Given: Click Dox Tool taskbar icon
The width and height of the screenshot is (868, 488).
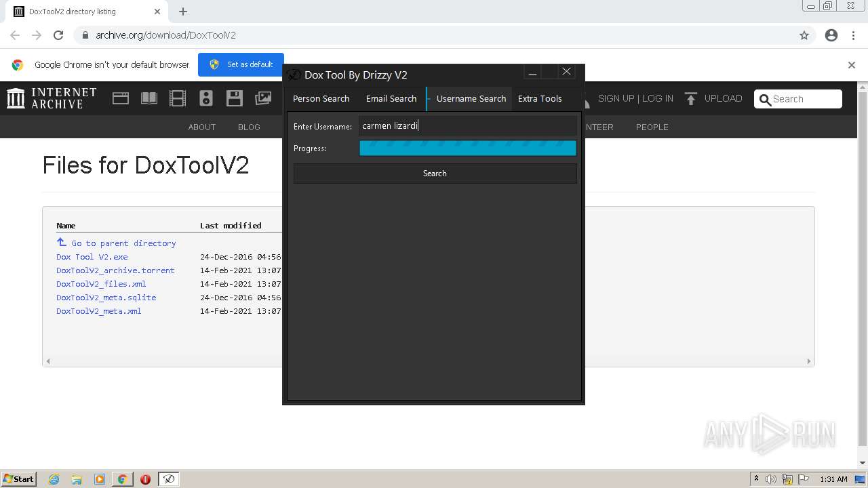Looking at the screenshot, I should click(169, 479).
